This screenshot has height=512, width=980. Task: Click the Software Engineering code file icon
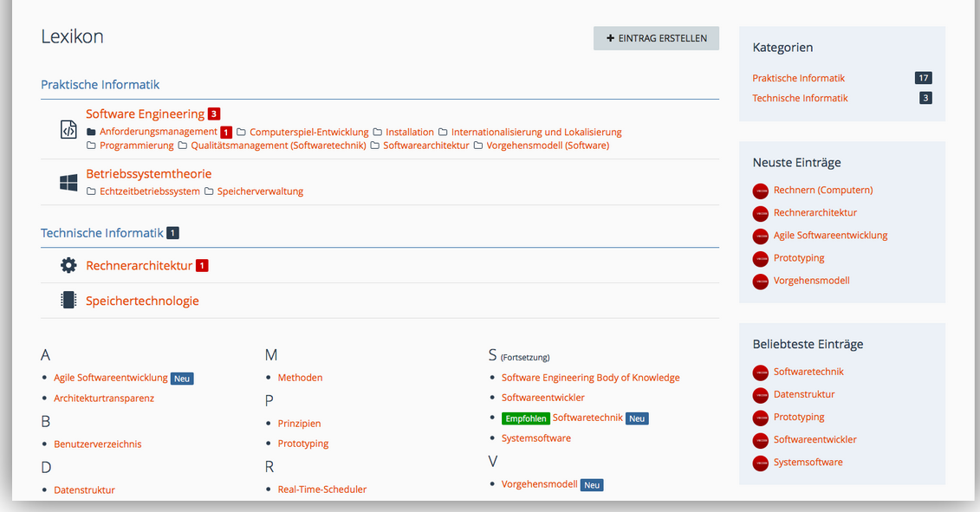(x=68, y=130)
